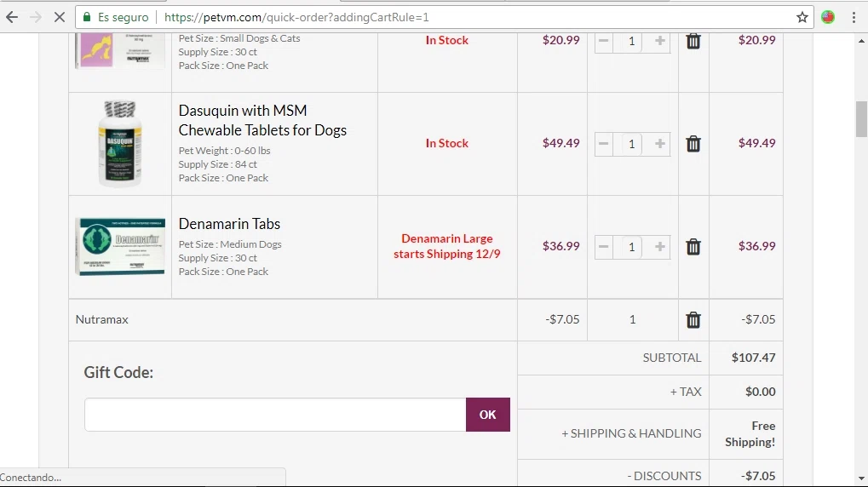Decrease quantity of Dasuquin with MSM
This screenshot has width=868, height=487.
[604, 144]
